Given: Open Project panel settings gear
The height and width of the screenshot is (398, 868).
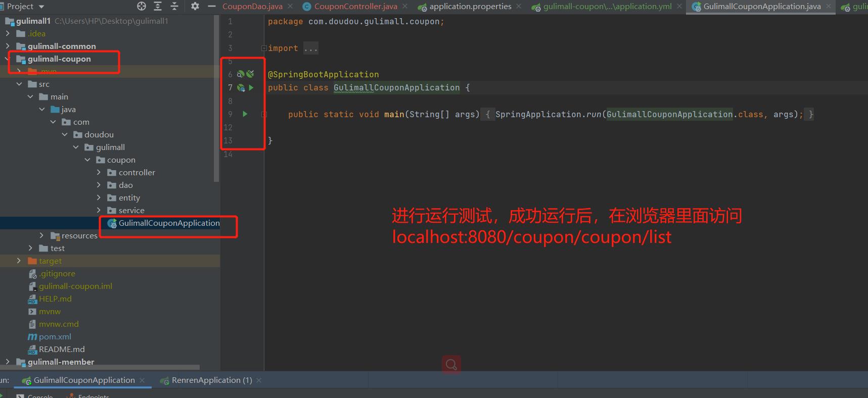Looking at the screenshot, I should (x=195, y=6).
